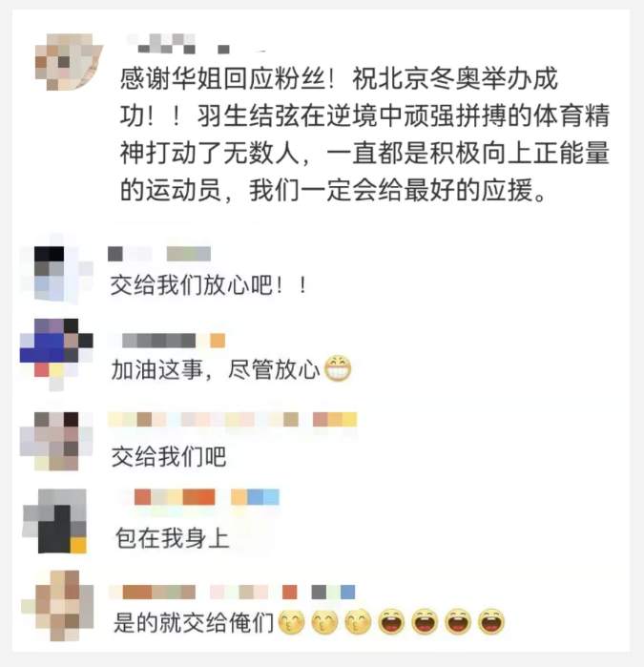Open the top commenter's pixelated avatar
The height and width of the screenshot is (667, 644).
tap(69, 62)
